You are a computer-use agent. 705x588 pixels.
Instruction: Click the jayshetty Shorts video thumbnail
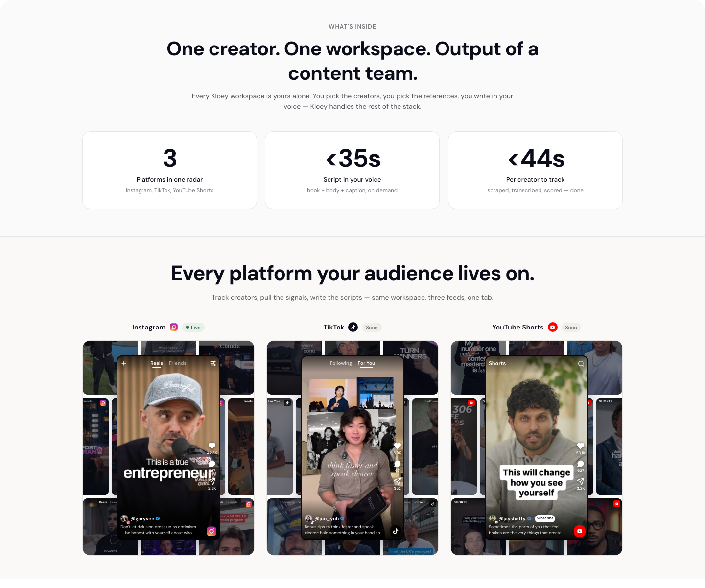tap(537, 448)
